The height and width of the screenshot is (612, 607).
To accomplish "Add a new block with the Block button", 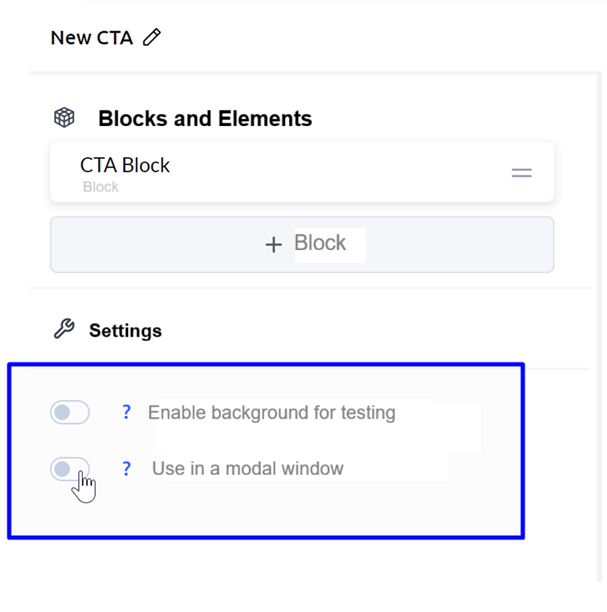I will [301, 245].
